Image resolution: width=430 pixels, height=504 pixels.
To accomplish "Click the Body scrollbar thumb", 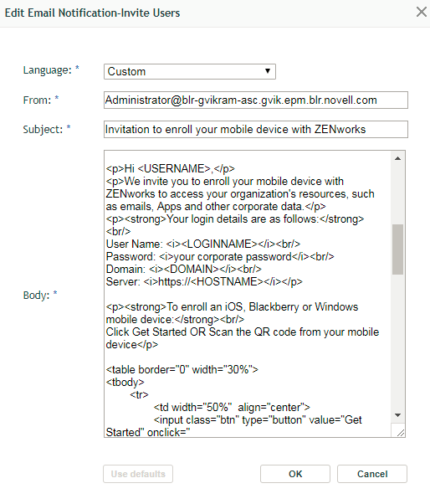I will tap(397, 249).
